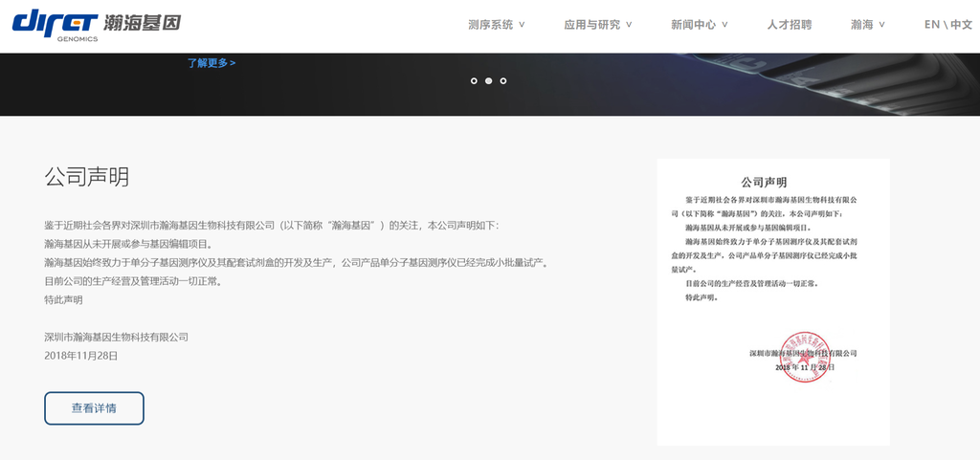Switch language to EN
Image resolution: width=980 pixels, height=460 pixels.
click(932, 25)
